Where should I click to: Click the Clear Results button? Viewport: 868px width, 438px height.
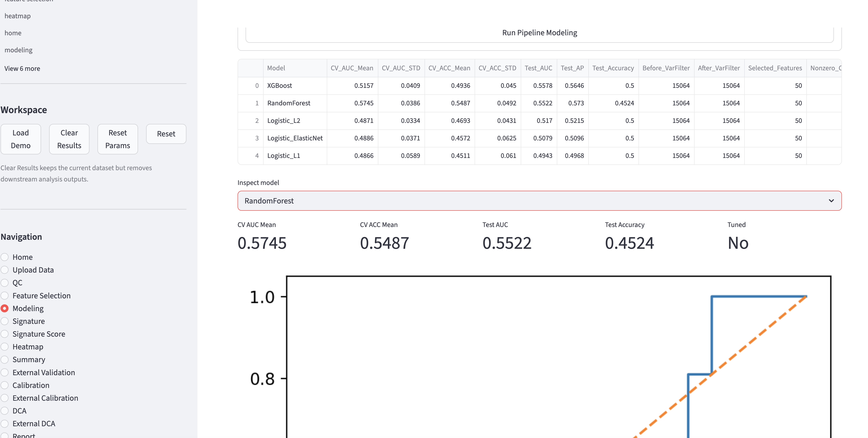[x=69, y=139]
